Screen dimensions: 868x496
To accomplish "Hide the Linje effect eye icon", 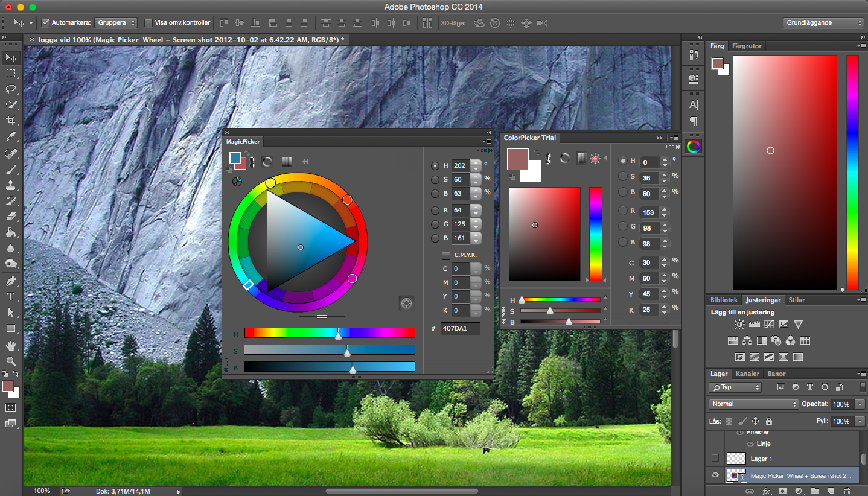I will pos(750,444).
